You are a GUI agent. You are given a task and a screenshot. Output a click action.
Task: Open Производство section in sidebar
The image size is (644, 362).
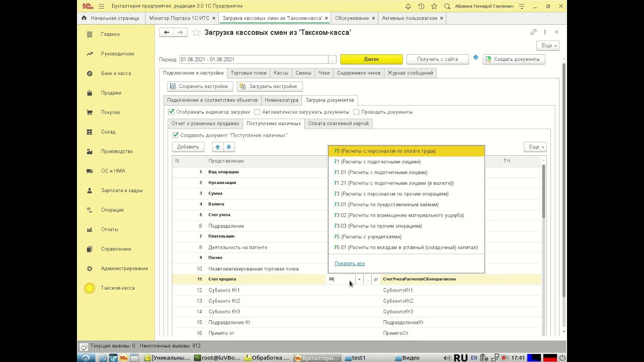coord(117,151)
